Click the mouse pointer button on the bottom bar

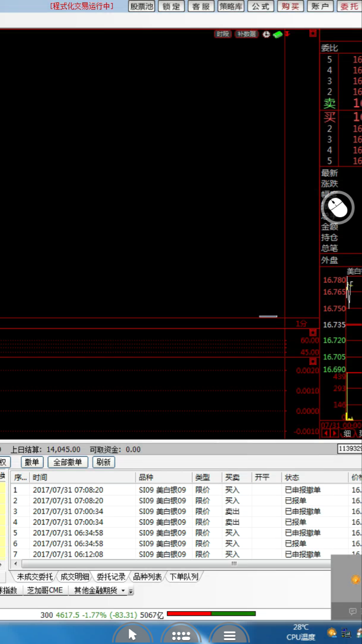coord(133,634)
